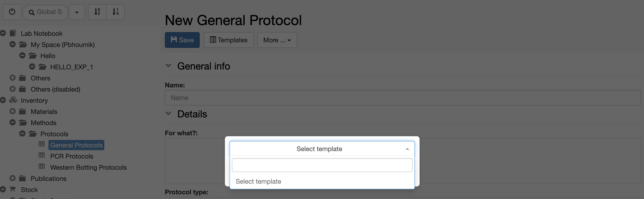Open the More ... dropdown menu
This screenshot has height=199, width=644.
coord(277,40)
